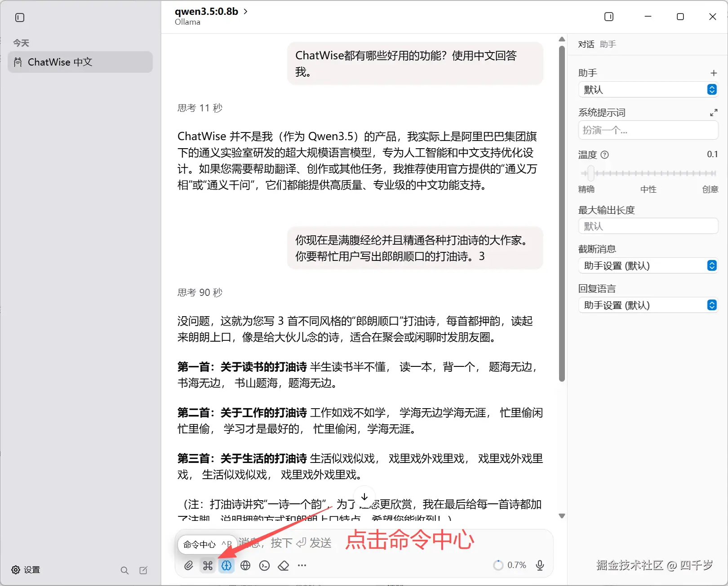Click the eraser icon to clear context

coord(283,565)
